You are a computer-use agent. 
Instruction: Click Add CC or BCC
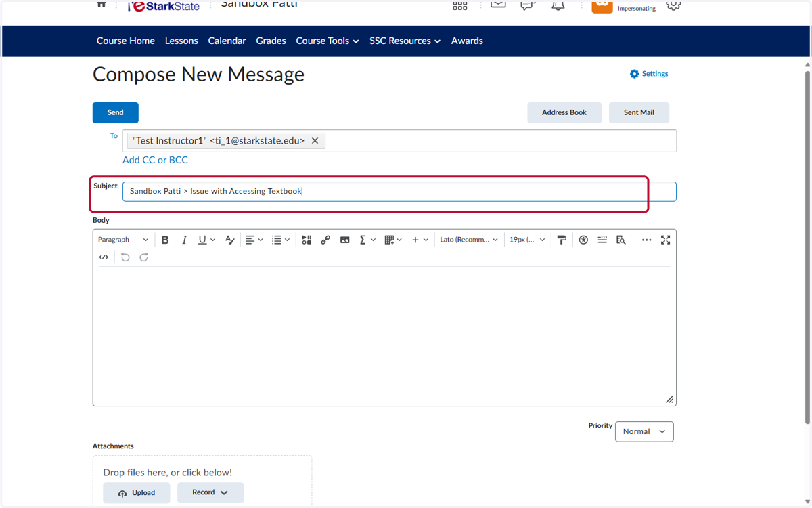click(x=155, y=160)
